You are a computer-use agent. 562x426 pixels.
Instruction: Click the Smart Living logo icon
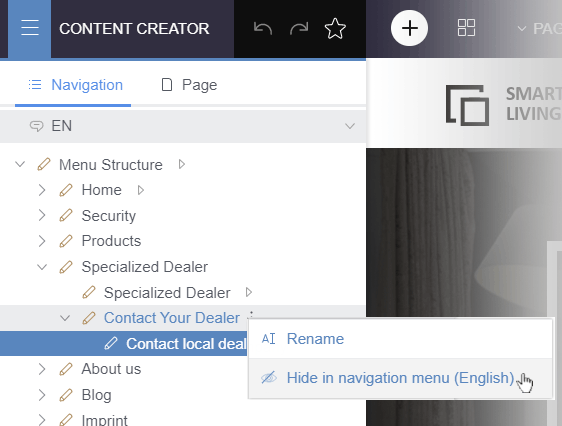click(467, 105)
